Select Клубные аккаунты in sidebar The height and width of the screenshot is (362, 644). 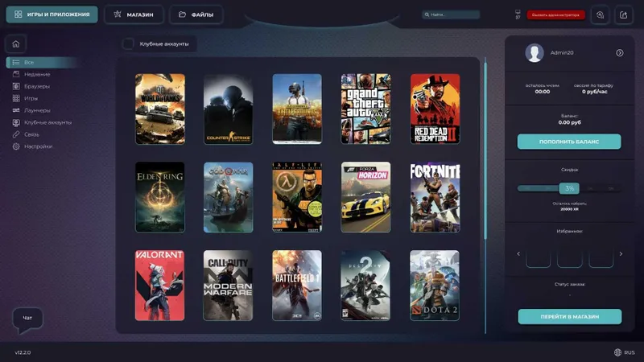click(43, 122)
